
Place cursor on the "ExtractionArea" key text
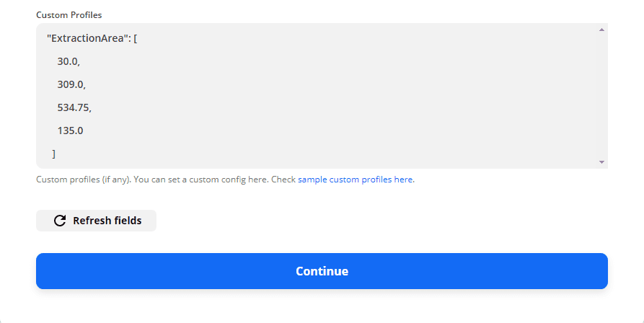tap(87, 38)
